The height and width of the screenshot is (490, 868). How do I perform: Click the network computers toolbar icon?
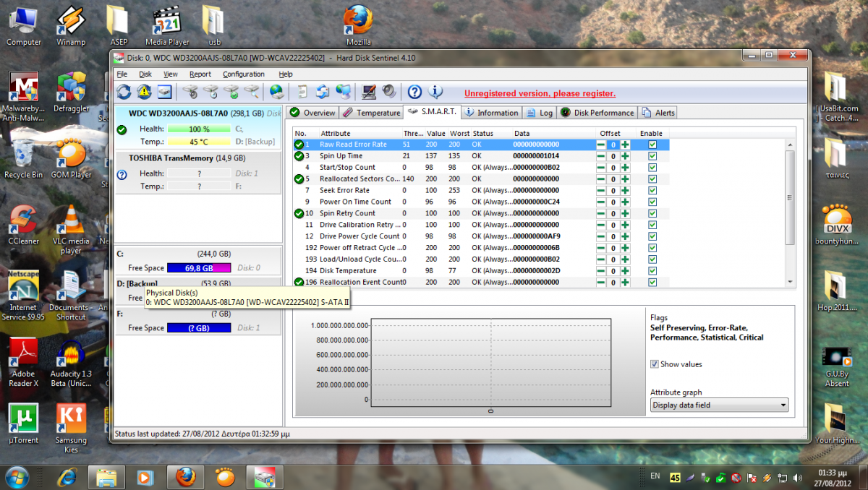[x=344, y=92]
